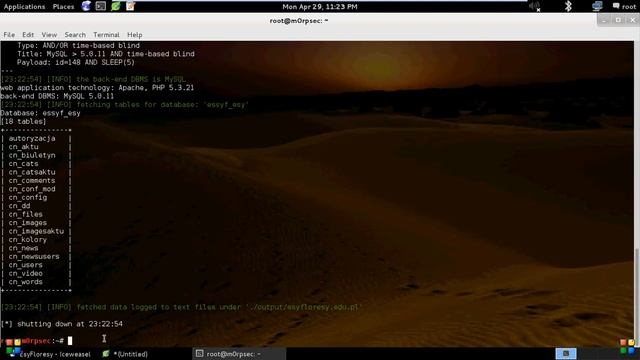Click the terminal window title bar
Screen dimensions: 640x360
299,20
